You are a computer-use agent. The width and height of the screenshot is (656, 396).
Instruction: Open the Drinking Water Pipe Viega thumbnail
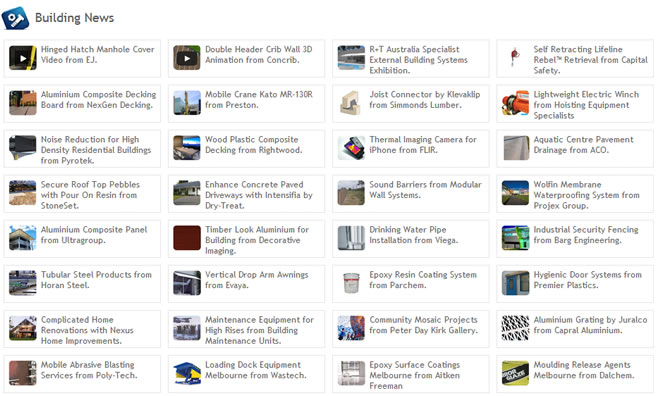(x=351, y=238)
